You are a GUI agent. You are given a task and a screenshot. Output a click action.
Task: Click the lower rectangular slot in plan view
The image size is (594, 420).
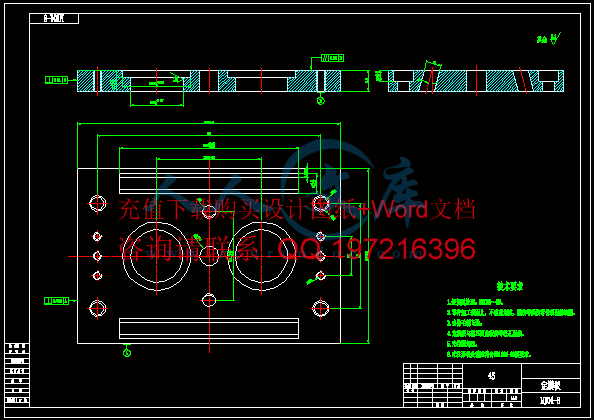209,328
